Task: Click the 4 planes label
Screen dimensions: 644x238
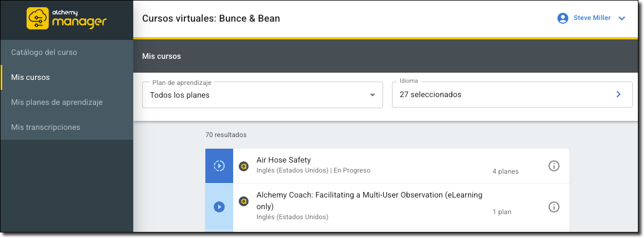Action: point(505,171)
